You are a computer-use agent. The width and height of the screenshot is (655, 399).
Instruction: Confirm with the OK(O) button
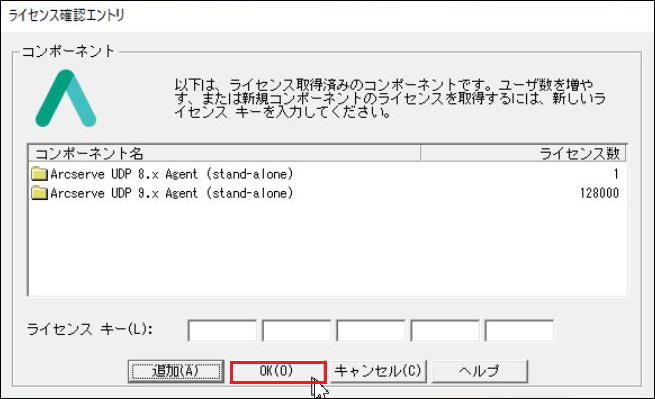(277, 372)
